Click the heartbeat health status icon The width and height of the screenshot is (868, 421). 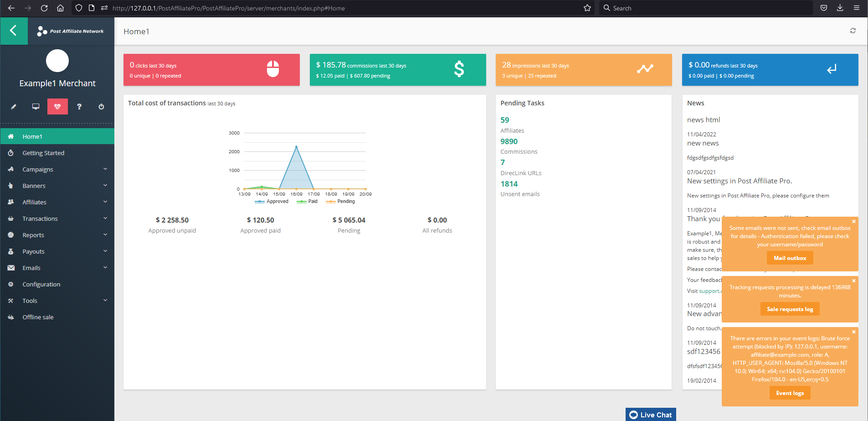57,106
